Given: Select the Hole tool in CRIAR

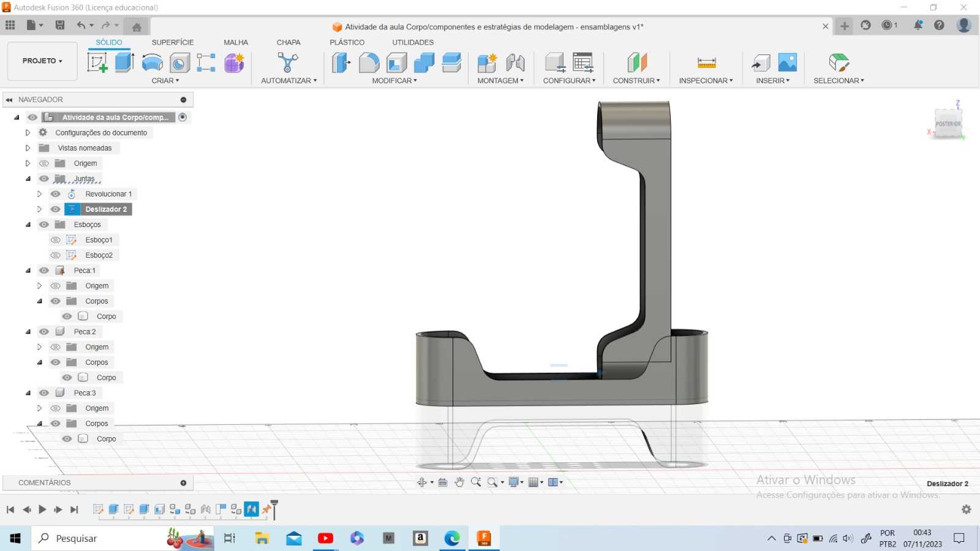Looking at the screenshot, I should (179, 62).
